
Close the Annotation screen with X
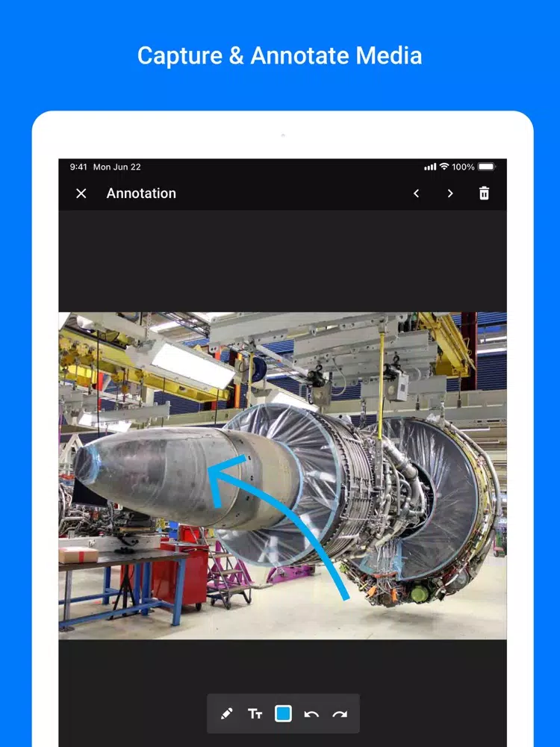point(81,193)
